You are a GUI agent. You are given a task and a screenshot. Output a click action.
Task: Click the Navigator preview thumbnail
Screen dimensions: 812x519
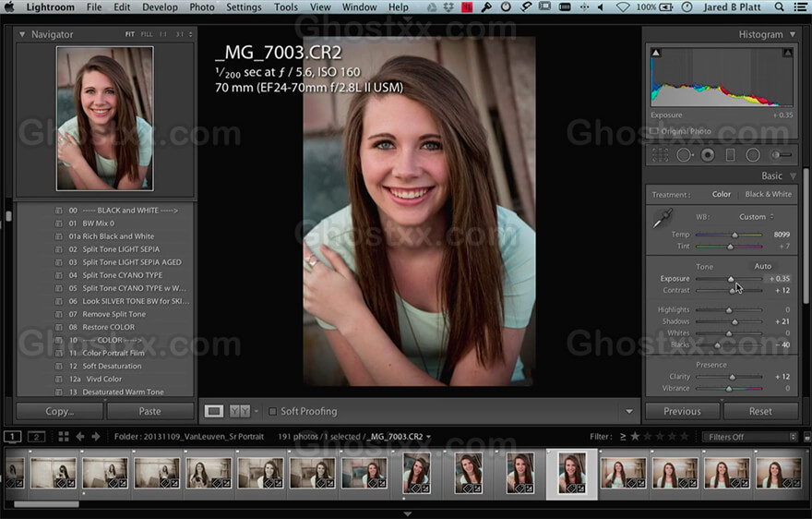click(x=104, y=118)
